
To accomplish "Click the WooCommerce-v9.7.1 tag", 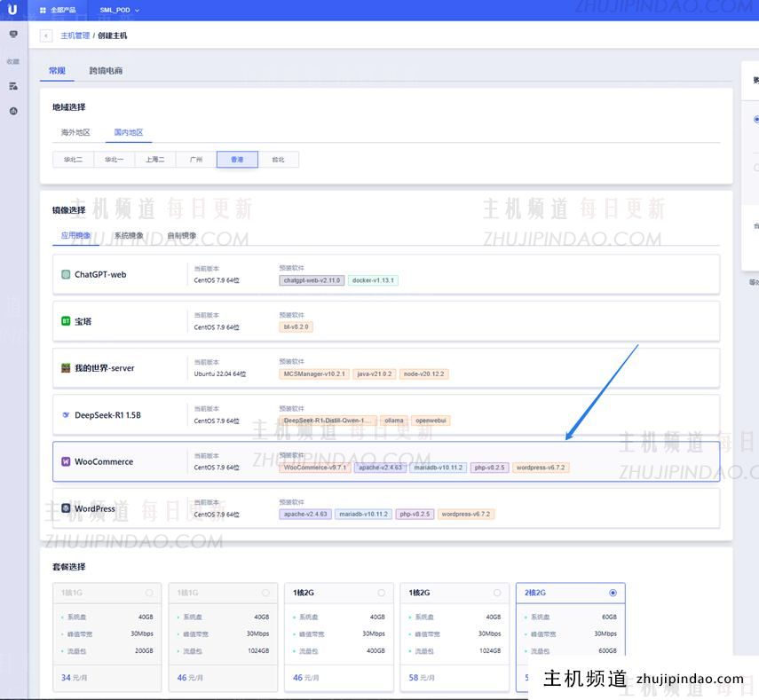I will 315,468.
